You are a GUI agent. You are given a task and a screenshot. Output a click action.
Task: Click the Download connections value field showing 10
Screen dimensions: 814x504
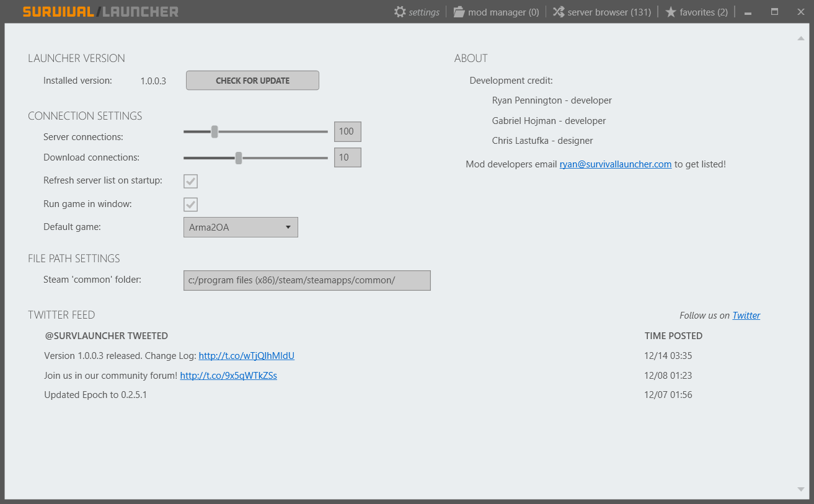[x=347, y=157]
